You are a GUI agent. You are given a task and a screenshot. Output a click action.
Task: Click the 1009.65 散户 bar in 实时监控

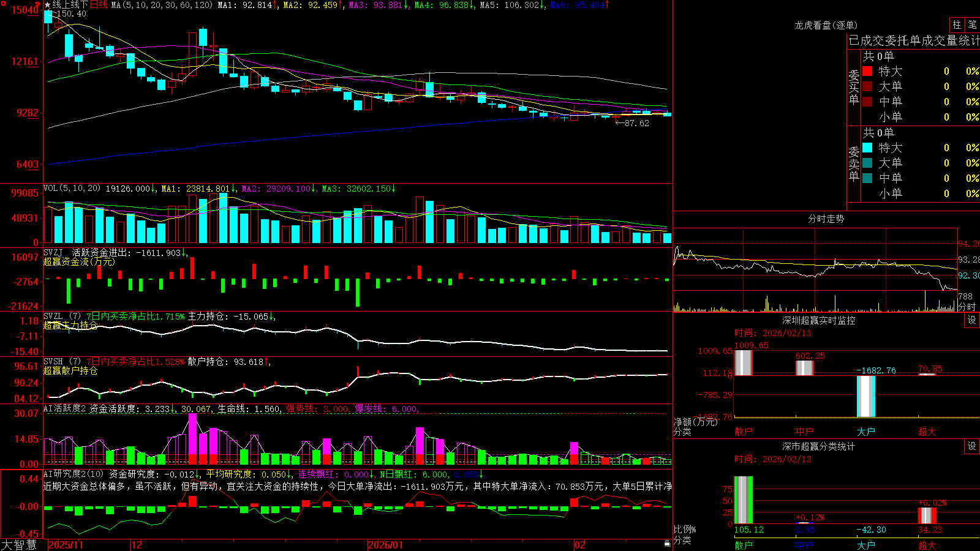tap(743, 362)
